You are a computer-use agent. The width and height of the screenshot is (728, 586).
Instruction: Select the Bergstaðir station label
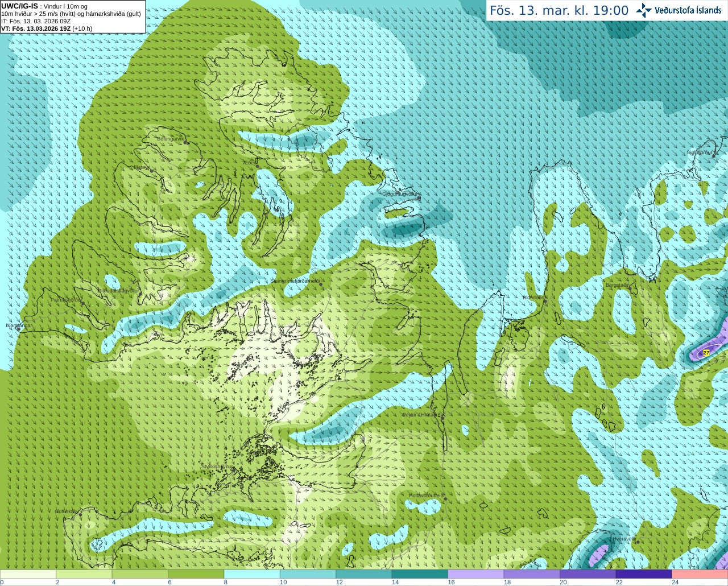[617, 285]
